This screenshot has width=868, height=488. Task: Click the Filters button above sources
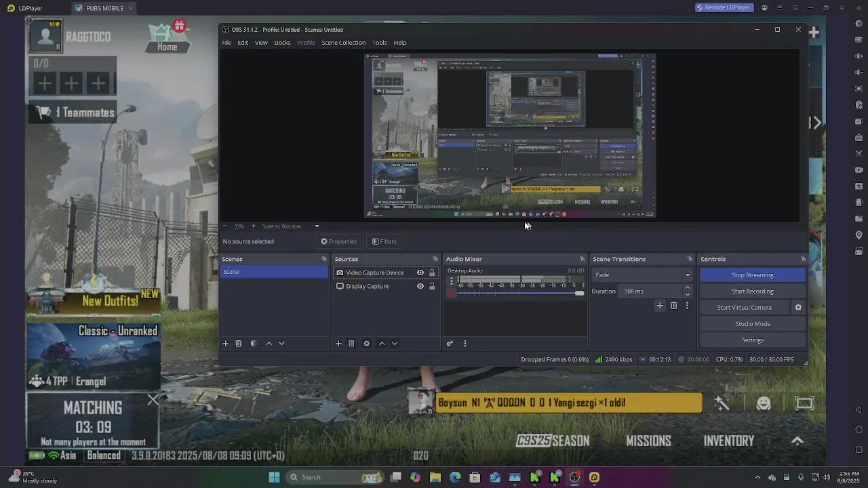[x=384, y=241]
